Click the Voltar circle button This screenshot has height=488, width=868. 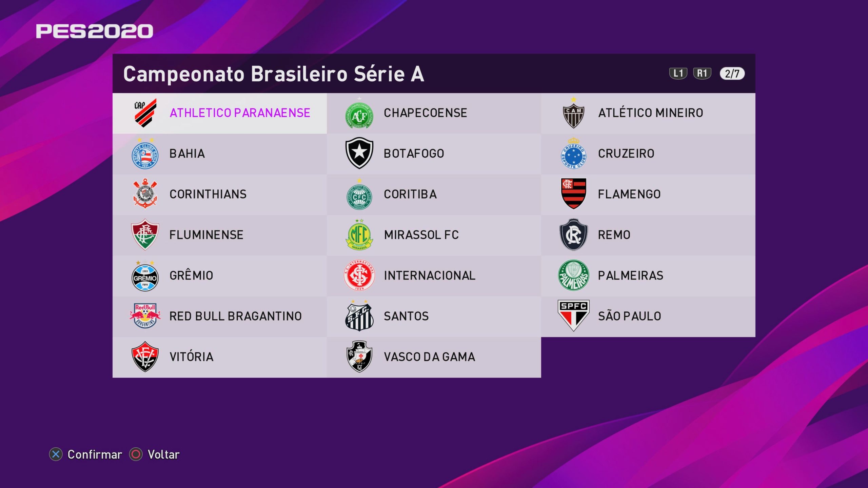[x=136, y=454]
